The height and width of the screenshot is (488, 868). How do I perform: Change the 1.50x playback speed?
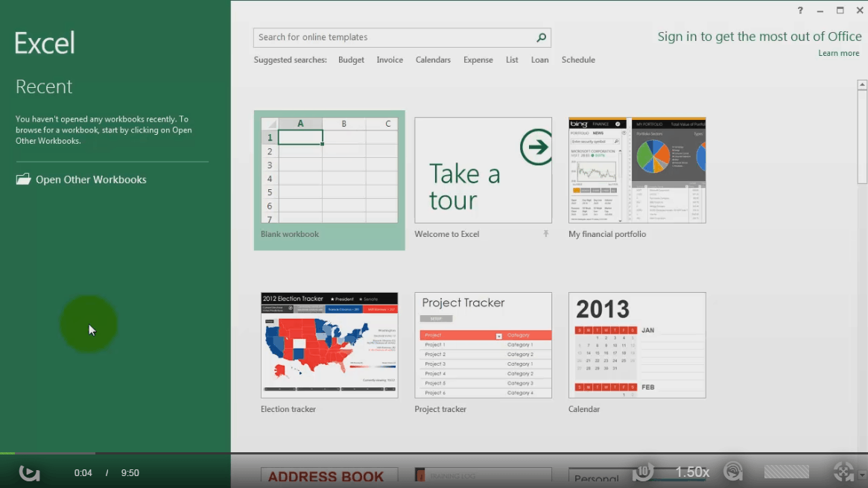point(692,472)
